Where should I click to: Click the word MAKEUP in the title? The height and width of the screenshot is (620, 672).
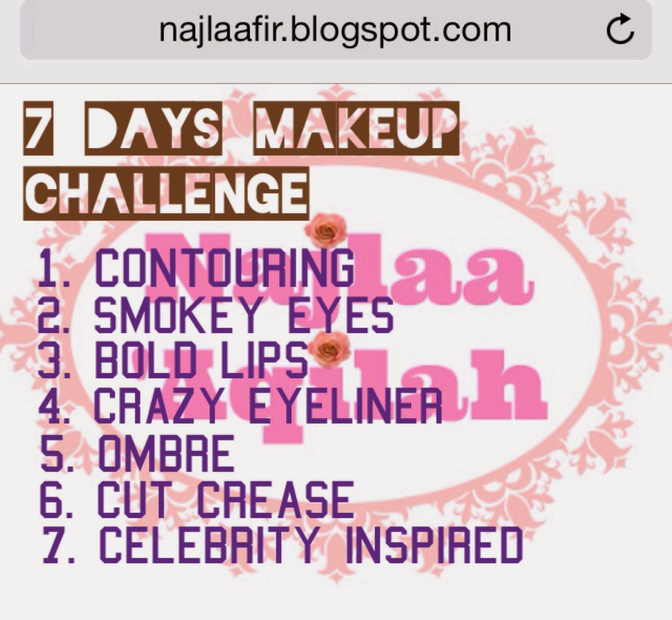point(357,130)
